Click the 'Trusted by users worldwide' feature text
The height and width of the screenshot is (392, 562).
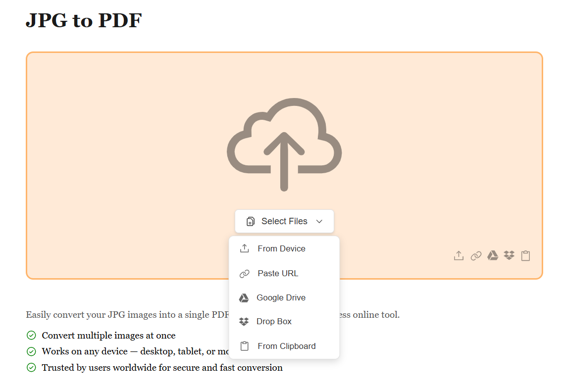click(162, 367)
